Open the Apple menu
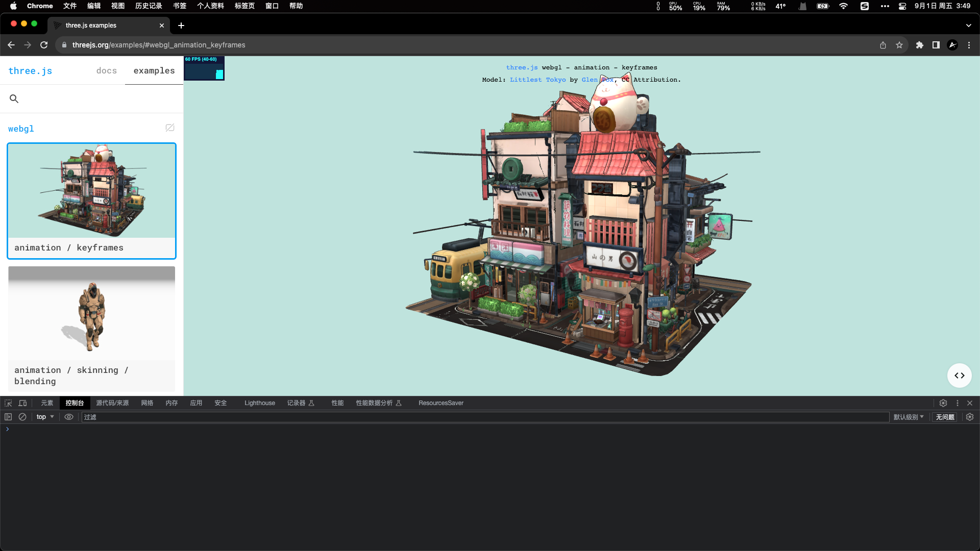Screen dimensions: 980x551 click(14, 6)
